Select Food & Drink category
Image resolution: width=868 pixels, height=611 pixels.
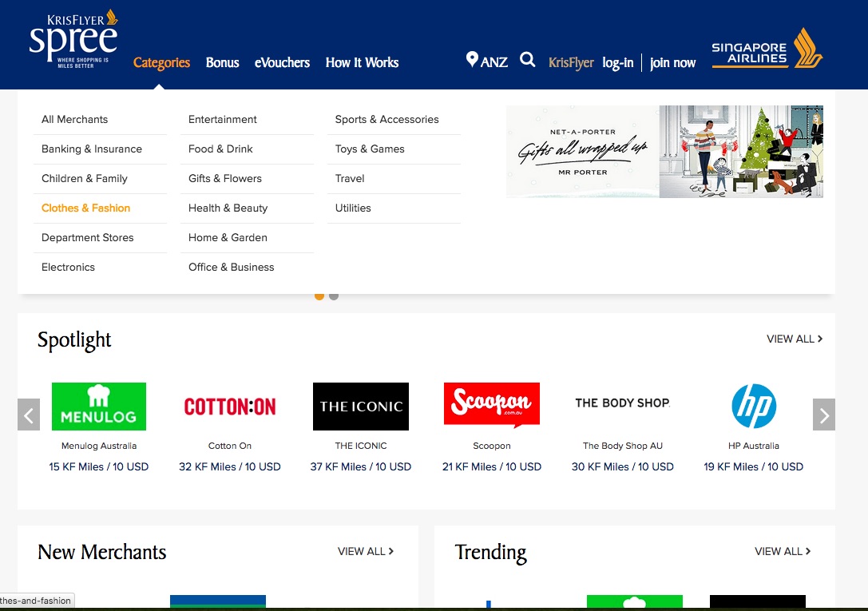click(x=220, y=149)
